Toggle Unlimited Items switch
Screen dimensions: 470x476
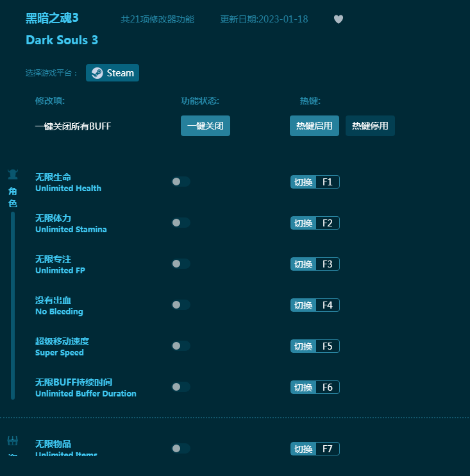pos(181,448)
